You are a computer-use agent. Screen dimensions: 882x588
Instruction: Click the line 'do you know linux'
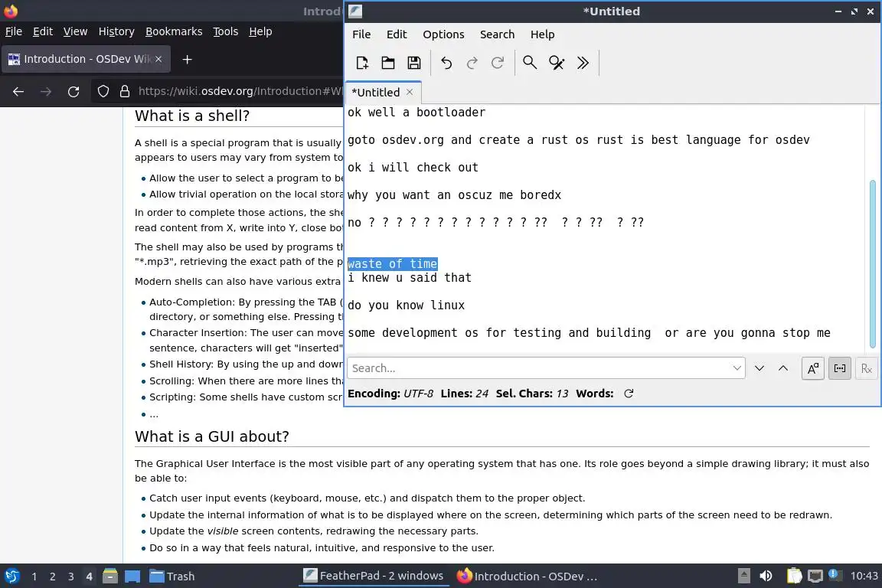click(406, 305)
